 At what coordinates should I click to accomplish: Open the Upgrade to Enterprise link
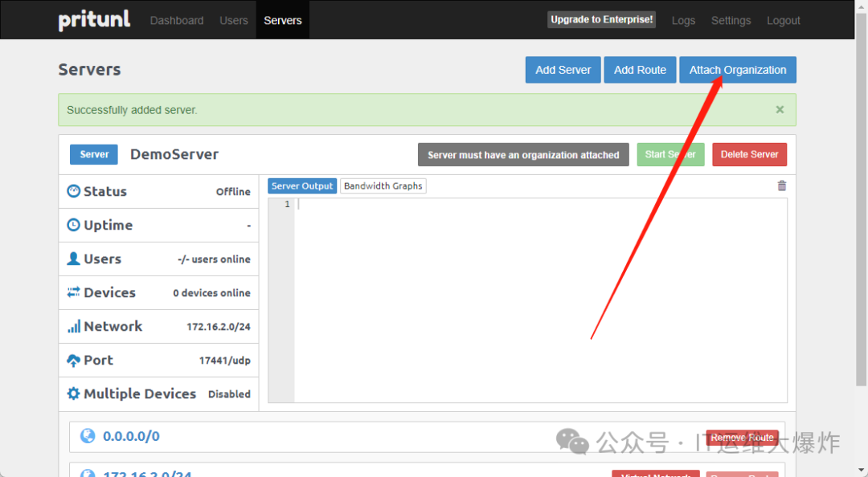point(601,19)
